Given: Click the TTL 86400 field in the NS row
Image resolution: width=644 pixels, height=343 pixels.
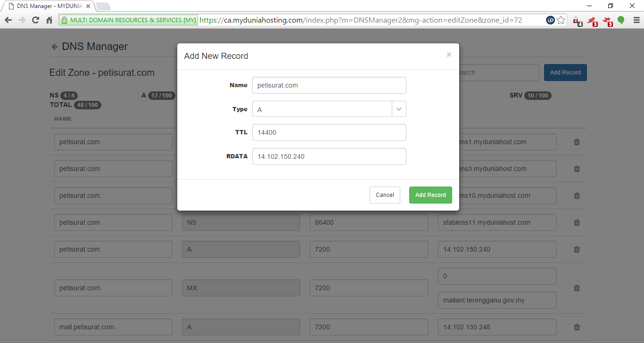Looking at the screenshot, I should tap(369, 222).
